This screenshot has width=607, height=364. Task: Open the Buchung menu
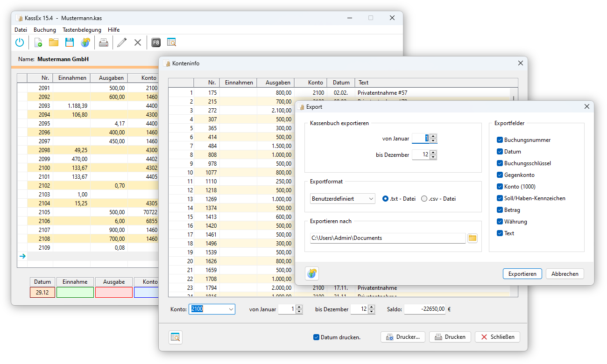(x=45, y=30)
